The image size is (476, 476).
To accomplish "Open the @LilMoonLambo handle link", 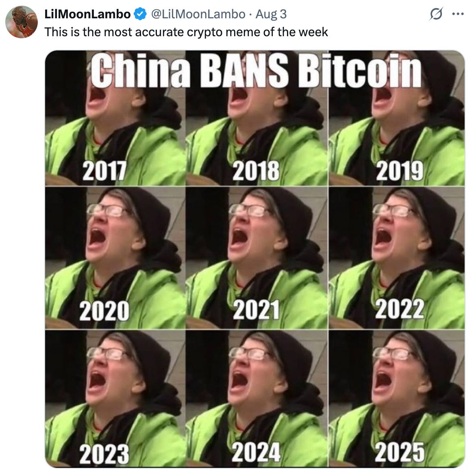I will coord(198,14).
